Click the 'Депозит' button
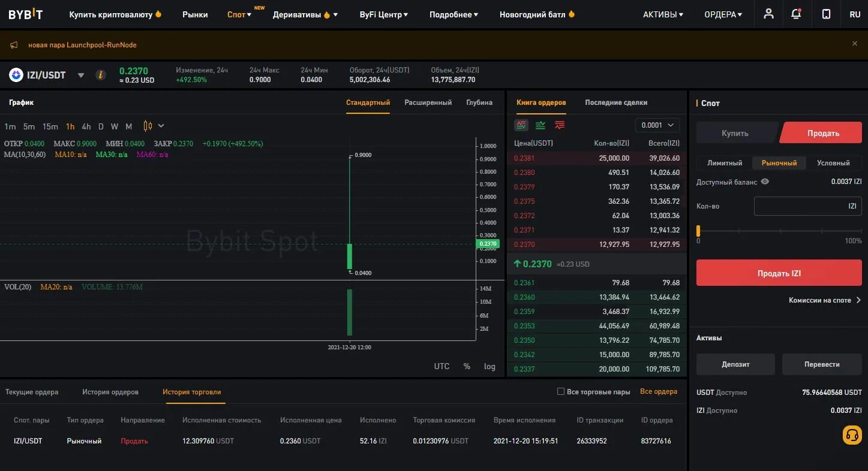 (x=735, y=364)
